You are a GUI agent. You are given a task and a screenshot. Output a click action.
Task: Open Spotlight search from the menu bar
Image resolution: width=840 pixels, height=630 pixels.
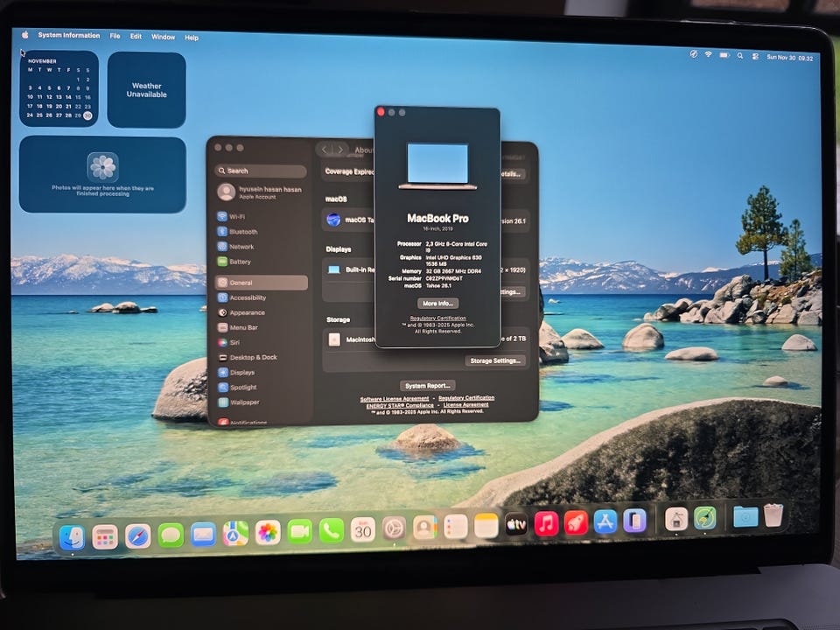click(x=740, y=56)
